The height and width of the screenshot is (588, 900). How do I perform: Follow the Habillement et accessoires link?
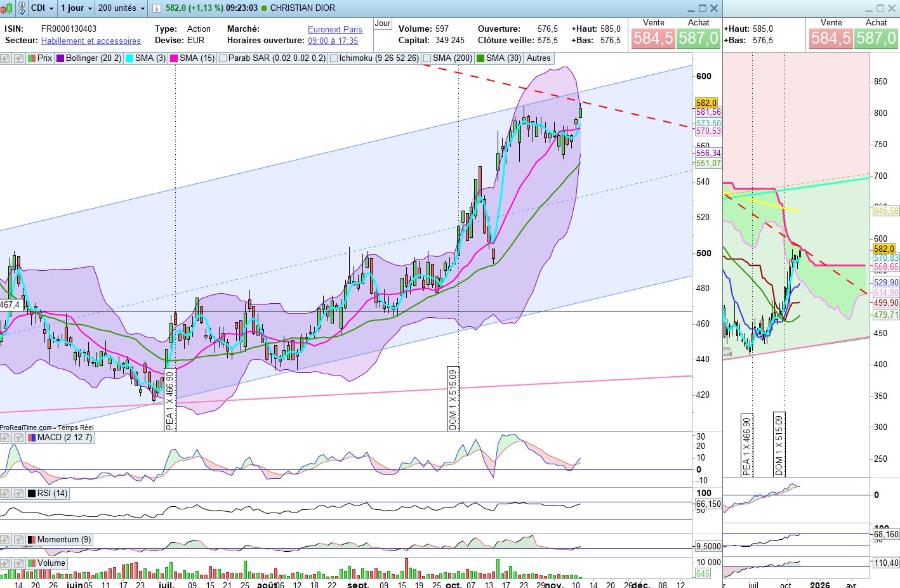point(91,41)
